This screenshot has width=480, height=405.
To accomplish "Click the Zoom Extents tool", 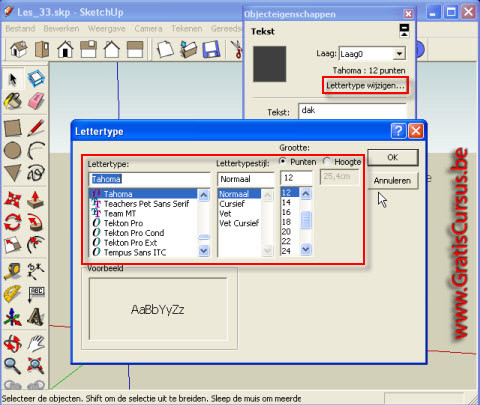I will [x=36, y=366].
